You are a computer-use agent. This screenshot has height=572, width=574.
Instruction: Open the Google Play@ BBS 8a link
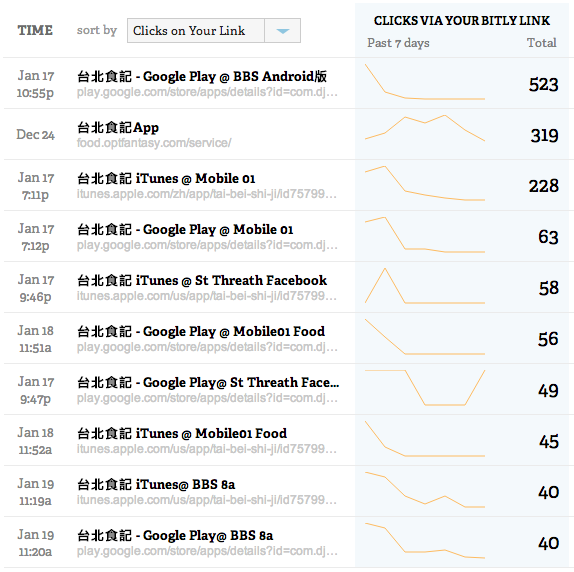[175, 536]
